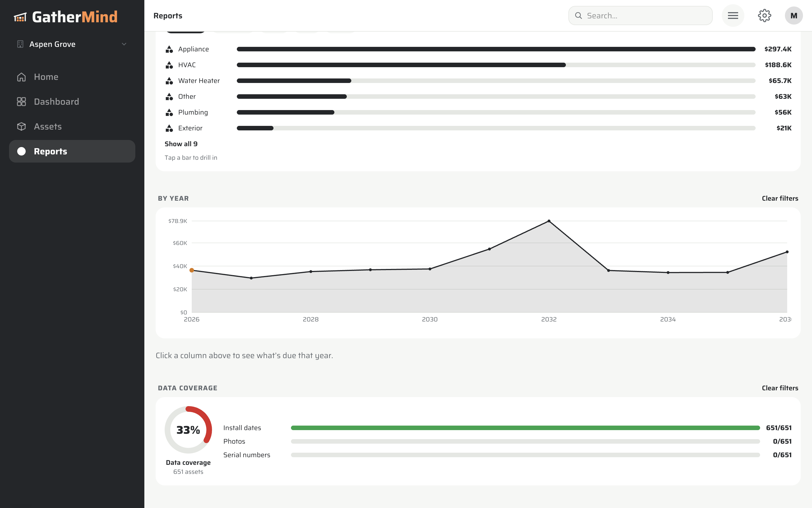Click the search magnifier icon
The height and width of the screenshot is (508, 812).
(x=579, y=16)
